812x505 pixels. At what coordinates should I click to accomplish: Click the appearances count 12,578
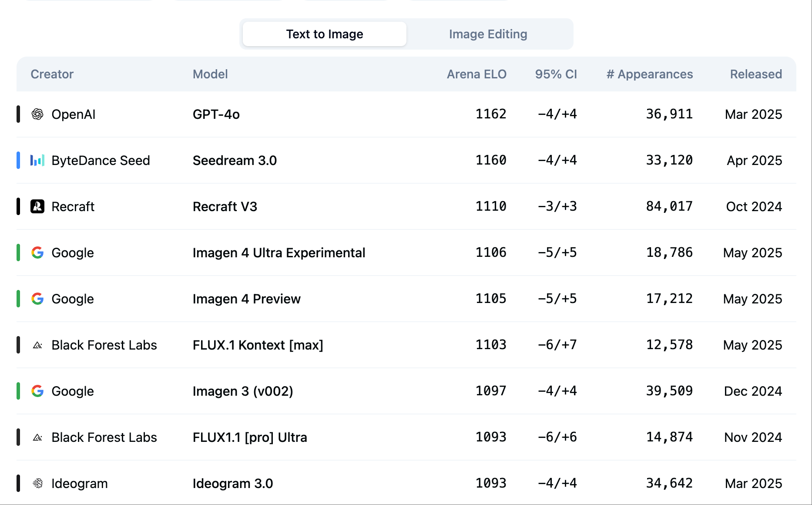669,345
